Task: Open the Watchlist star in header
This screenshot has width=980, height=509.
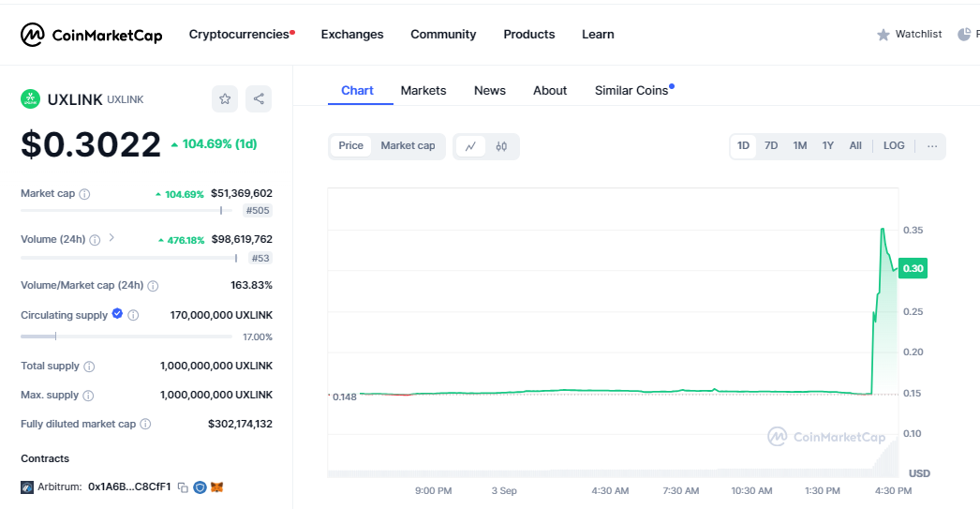Action: pyautogui.click(x=883, y=35)
